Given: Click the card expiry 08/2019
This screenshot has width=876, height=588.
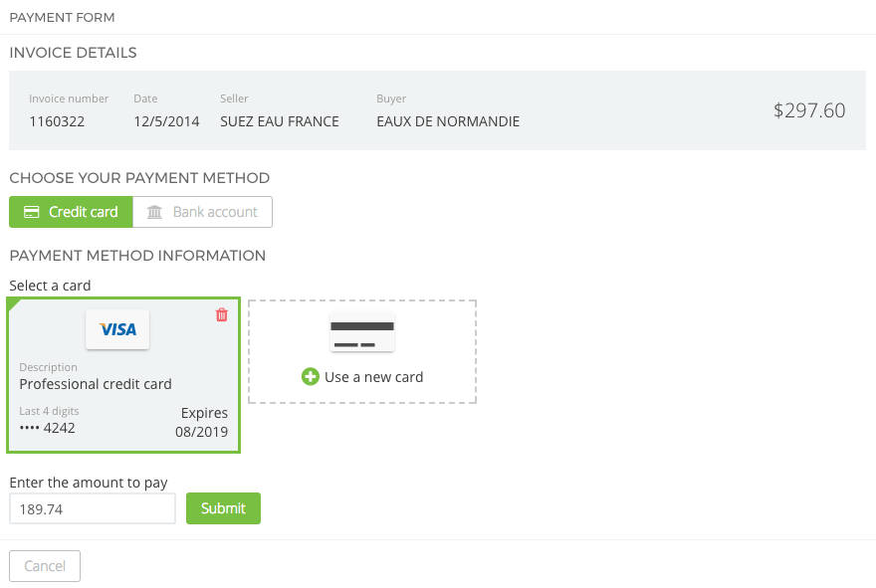Looking at the screenshot, I should point(201,432).
